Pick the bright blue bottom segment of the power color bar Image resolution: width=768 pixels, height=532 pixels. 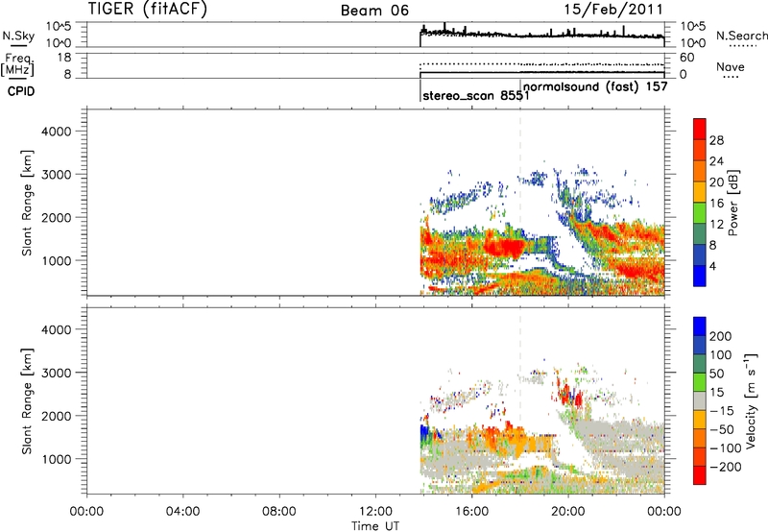tap(700, 276)
